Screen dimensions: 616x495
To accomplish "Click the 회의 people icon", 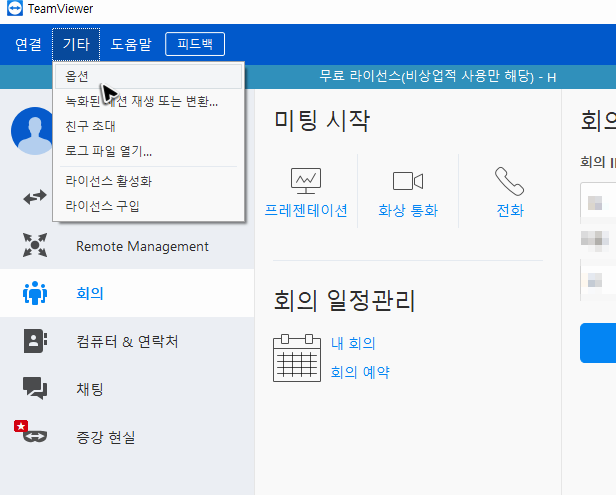I will pos(35,293).
